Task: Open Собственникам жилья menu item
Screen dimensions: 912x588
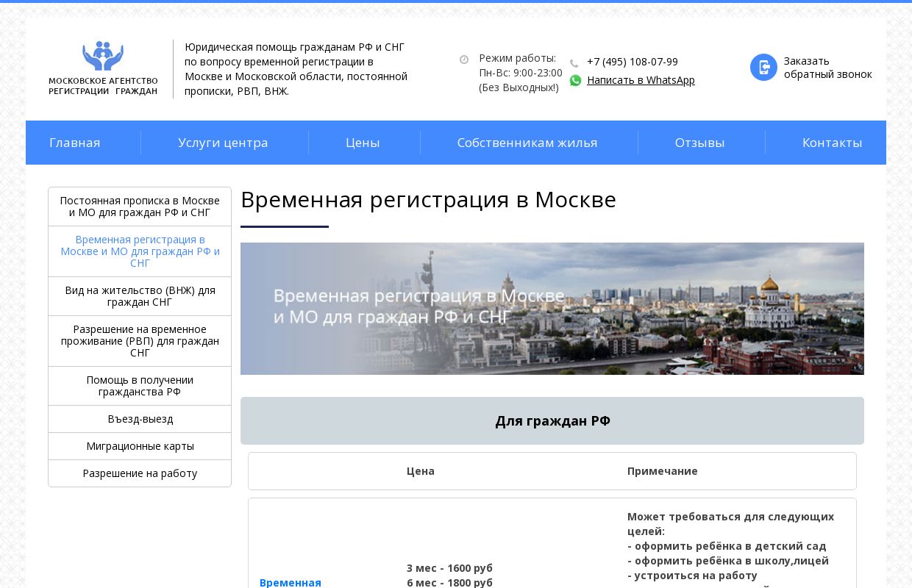Action: coord(527,143)
